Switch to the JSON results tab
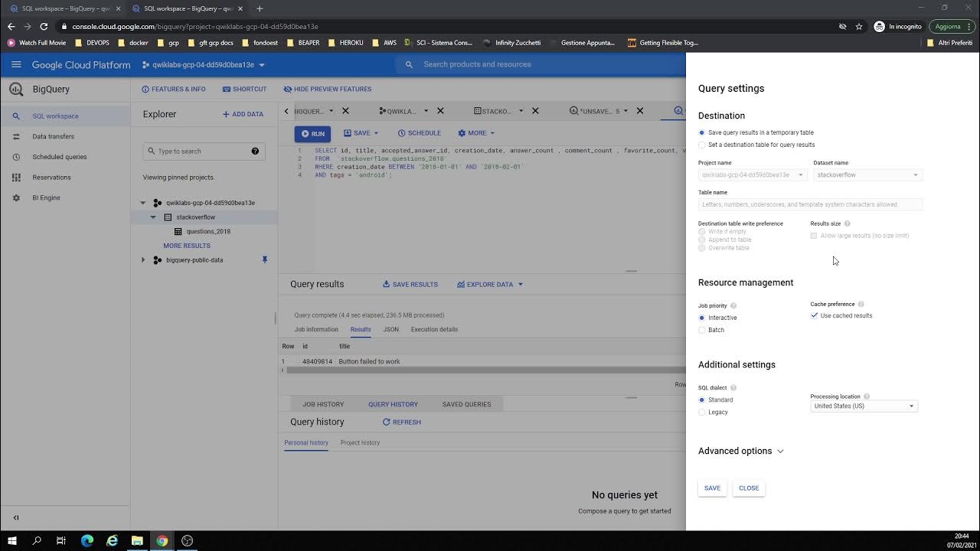The image size is (980, 551). (x=390, y=330)
